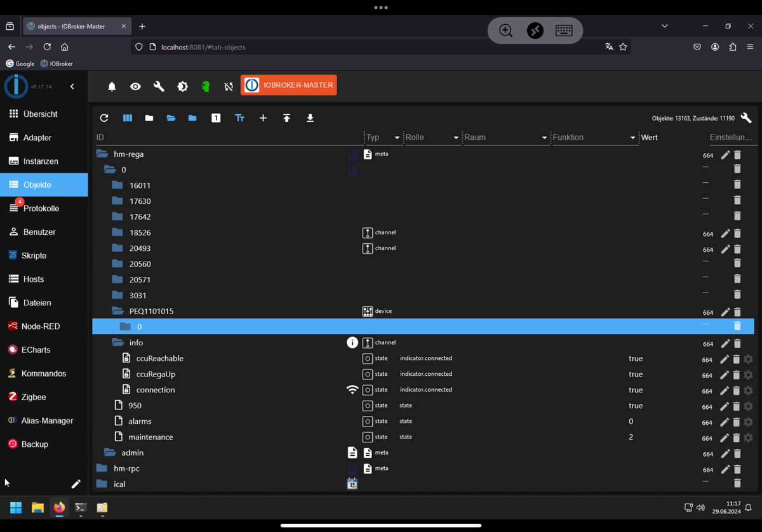This screenshot has height=532, width=762.
Task: Open the Raum filter dropdown
Action: click(505, 137)
